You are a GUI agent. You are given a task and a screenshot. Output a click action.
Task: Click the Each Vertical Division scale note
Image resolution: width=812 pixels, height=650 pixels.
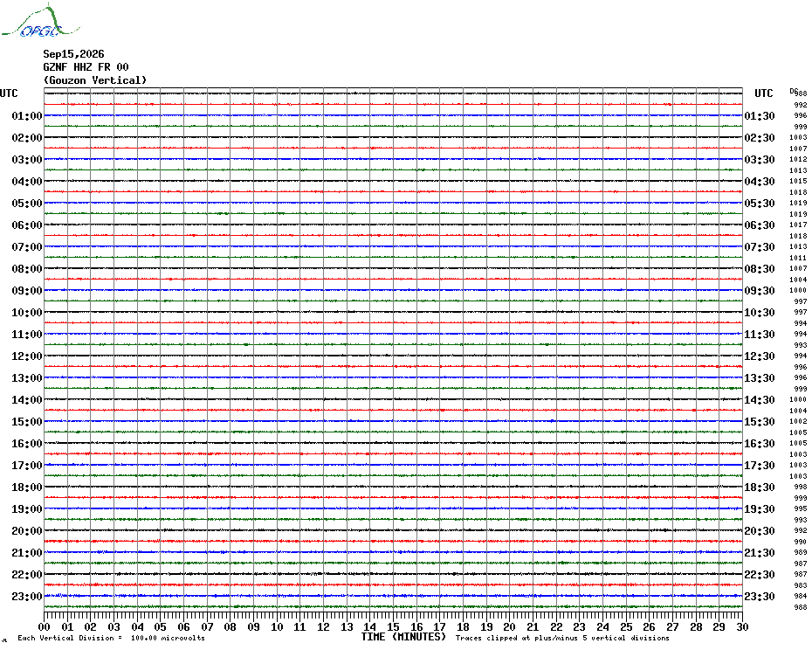112,638
